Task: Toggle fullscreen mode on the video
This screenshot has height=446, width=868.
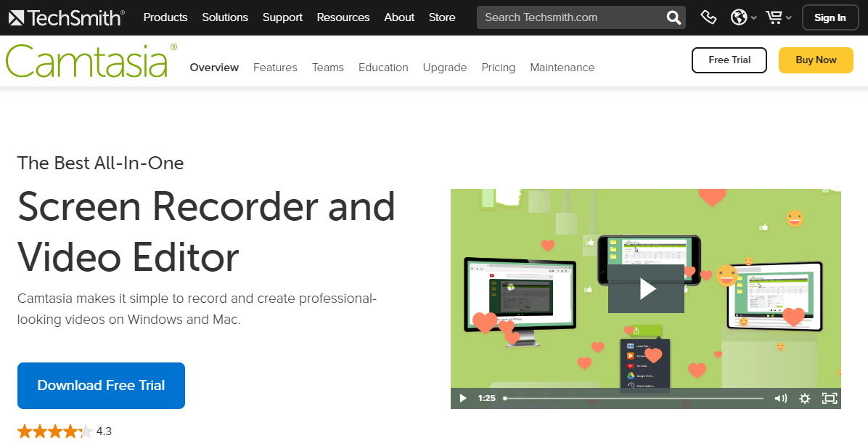Action: point(829,398)
